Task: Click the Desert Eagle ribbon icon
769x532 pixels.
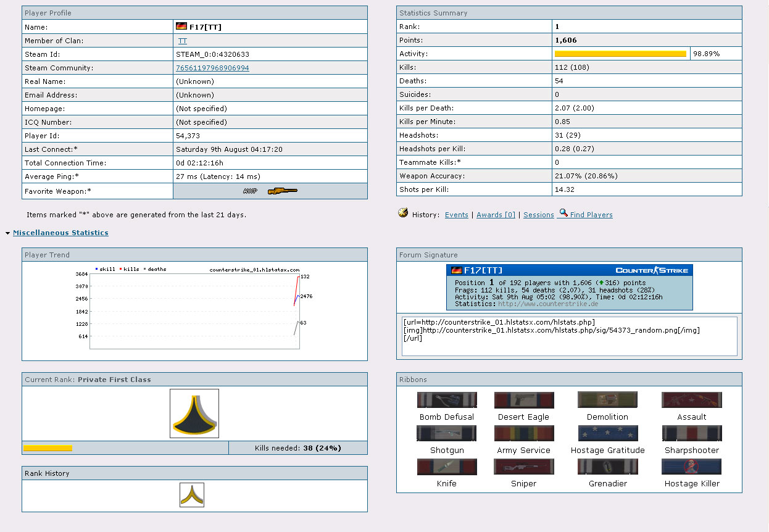Action: coord(523,400)
